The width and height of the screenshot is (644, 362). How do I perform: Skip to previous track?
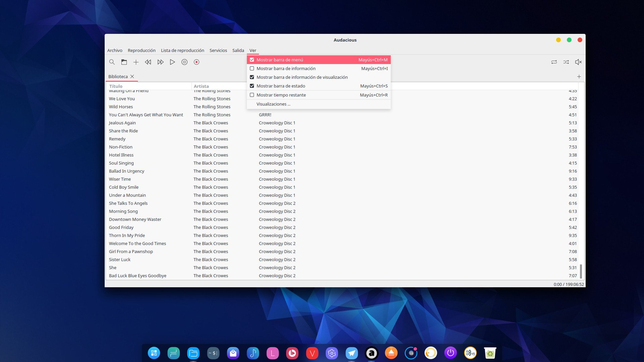(x=148, y=62)
